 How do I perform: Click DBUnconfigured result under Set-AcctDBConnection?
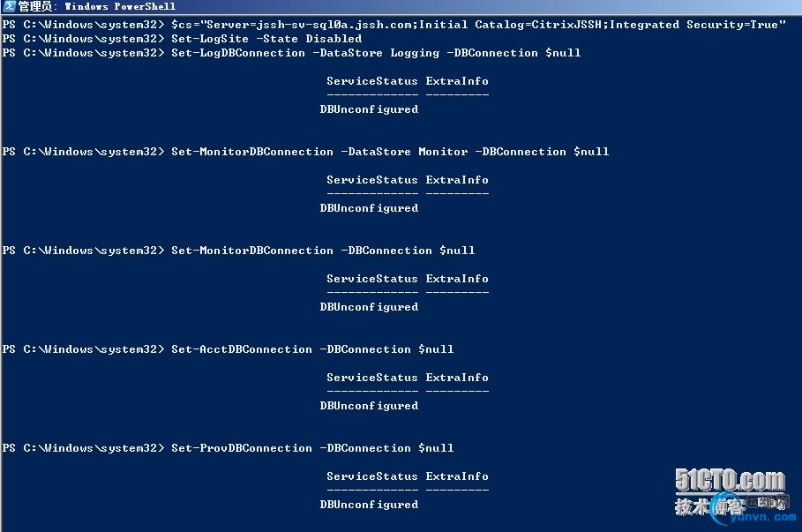[369, 406]
